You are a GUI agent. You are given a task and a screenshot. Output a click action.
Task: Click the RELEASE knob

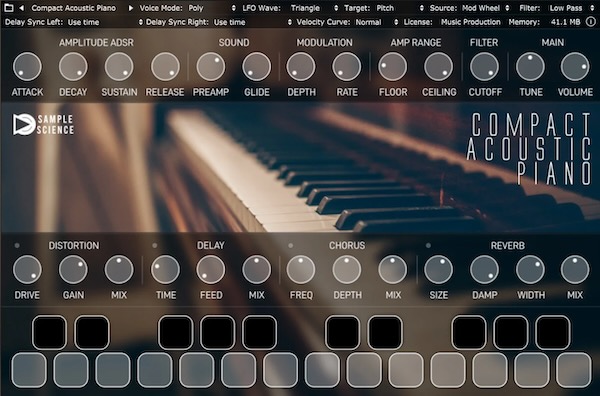(165, 67)
